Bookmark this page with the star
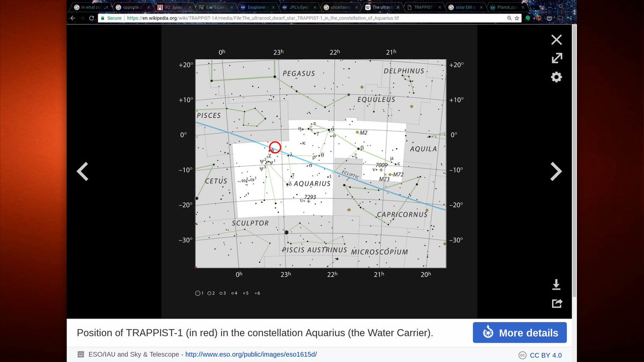644x362 pixels. pyautogui.click(x=517, y=18)
